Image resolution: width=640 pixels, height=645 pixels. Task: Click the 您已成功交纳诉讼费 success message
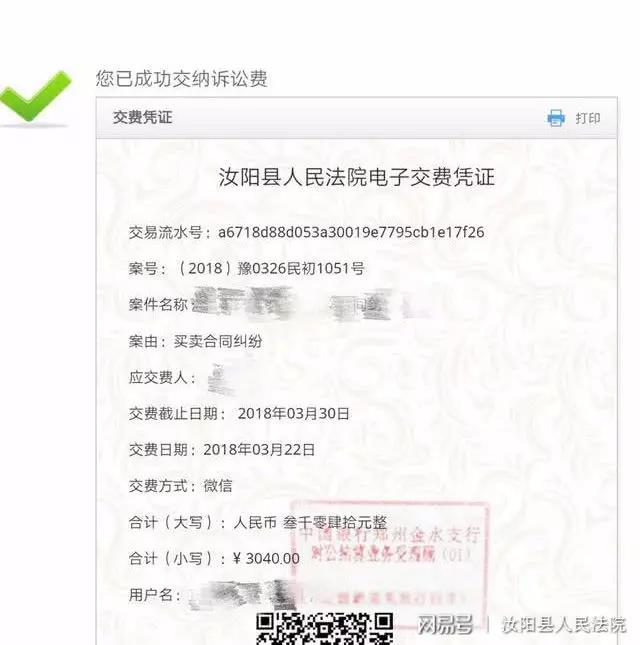181,79
